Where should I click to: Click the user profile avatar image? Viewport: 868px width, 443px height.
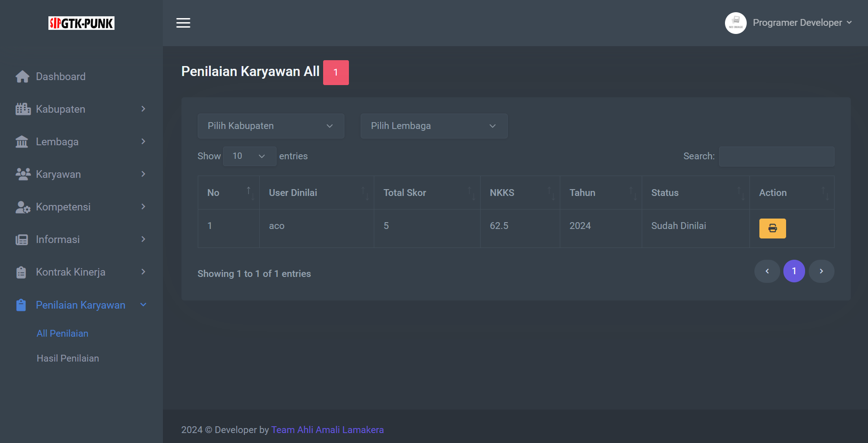point(735,23)
